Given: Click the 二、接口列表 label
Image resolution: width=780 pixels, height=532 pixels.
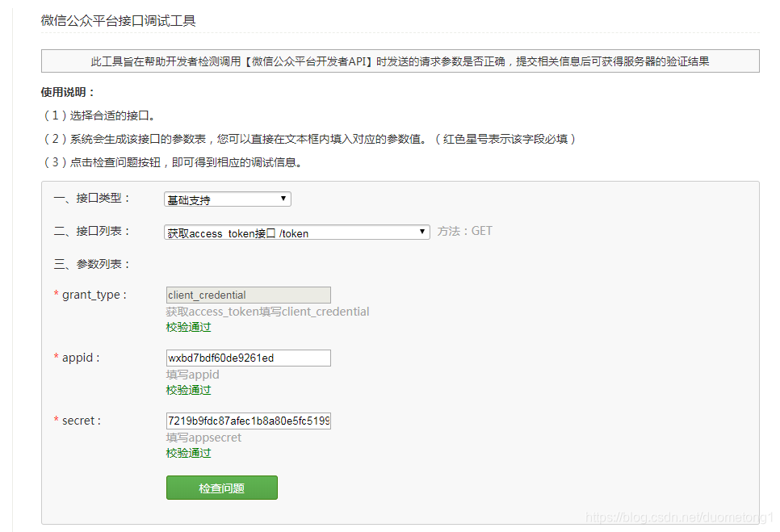Looking at the screenshot, I should coord(92,231).
